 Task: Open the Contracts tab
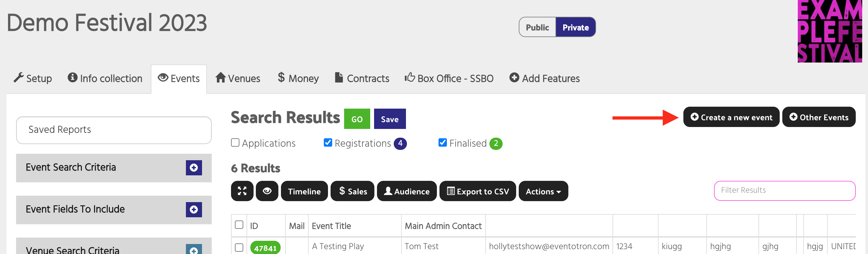click(x=362, y=79)
